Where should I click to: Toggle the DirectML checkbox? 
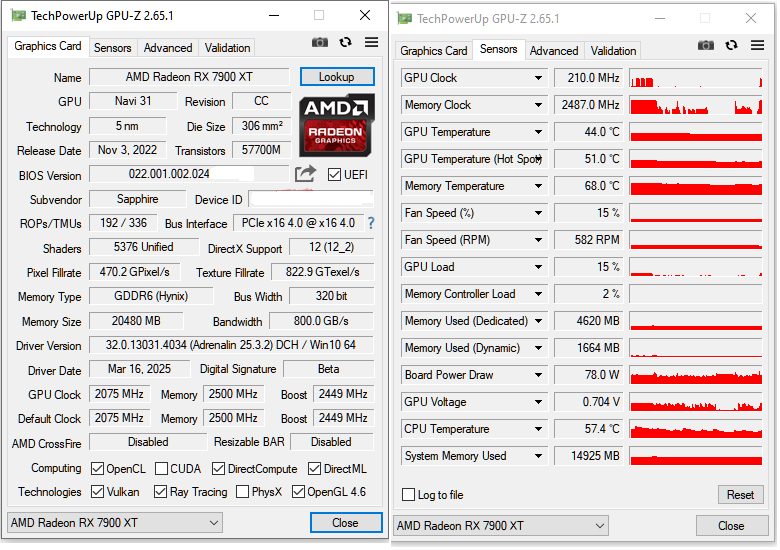pyautogui.click(x=314, y=468)
